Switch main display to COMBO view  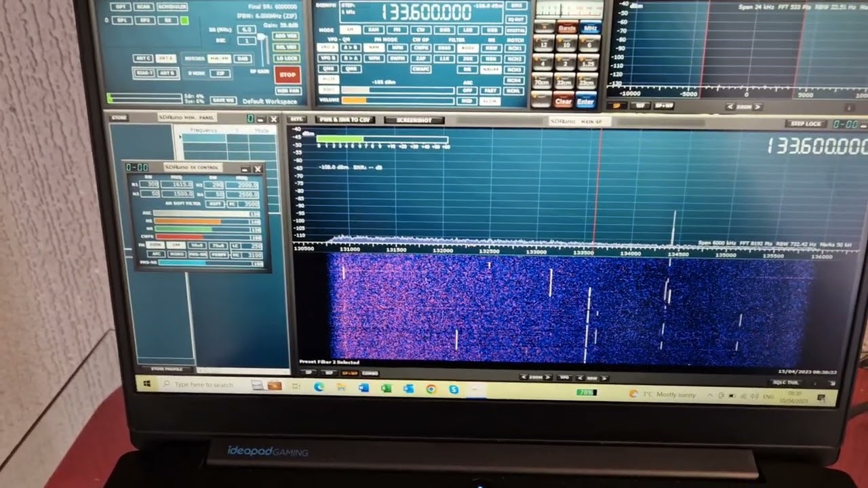[370, 373]
